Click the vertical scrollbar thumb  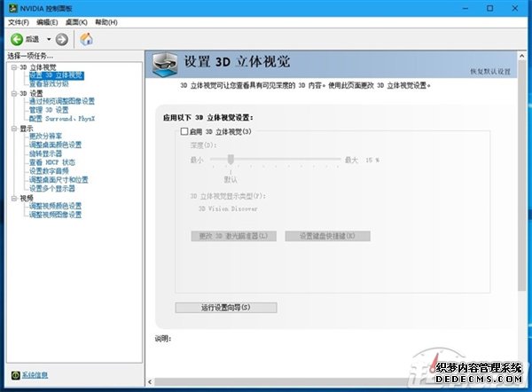point(522,176)
